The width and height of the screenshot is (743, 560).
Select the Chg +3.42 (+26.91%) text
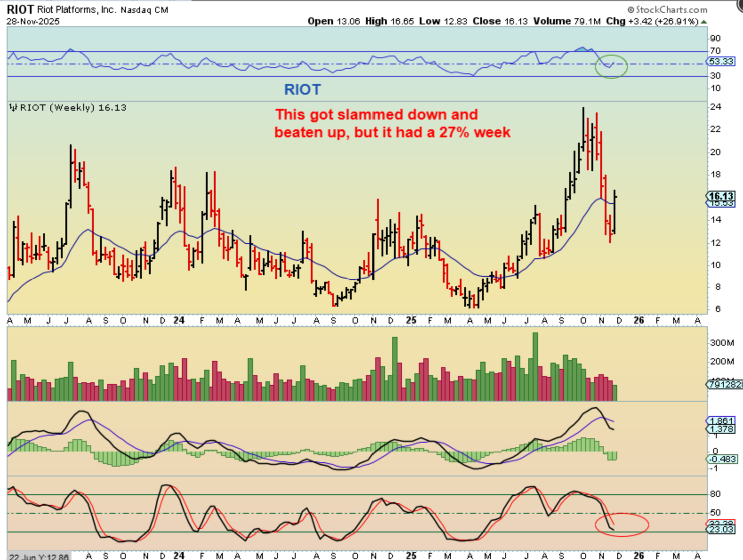click(x=652, y=21)
